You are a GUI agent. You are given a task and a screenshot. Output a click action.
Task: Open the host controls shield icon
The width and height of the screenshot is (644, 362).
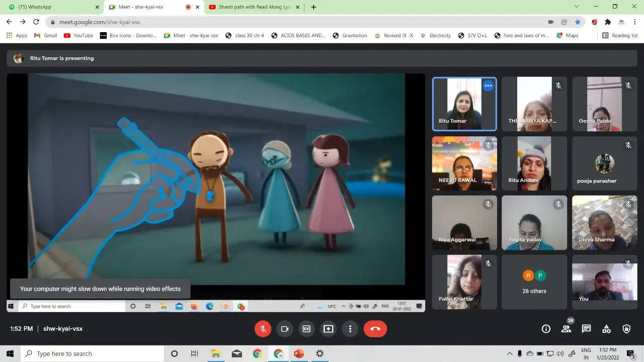[x=626, y=329]
